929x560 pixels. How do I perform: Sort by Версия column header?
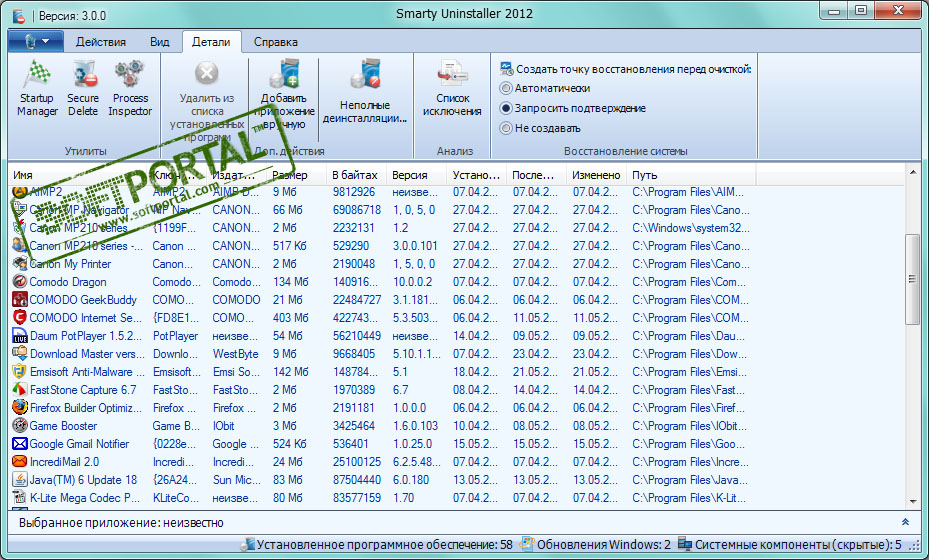click(417, 175)
